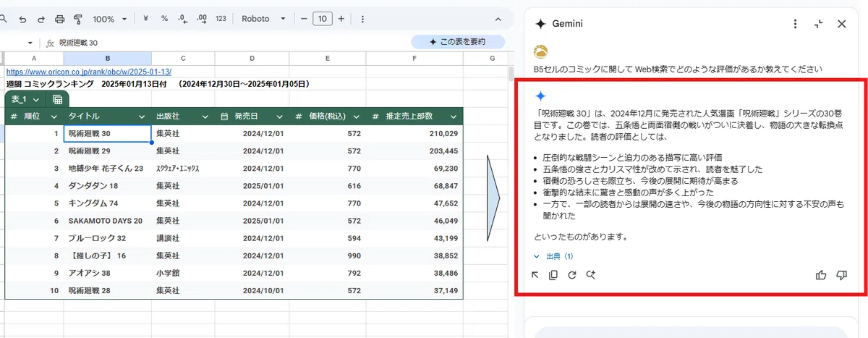Click the Gemini sparkle logo in panel header
This screenshot has width=868, height=338.
pos(540,24)
